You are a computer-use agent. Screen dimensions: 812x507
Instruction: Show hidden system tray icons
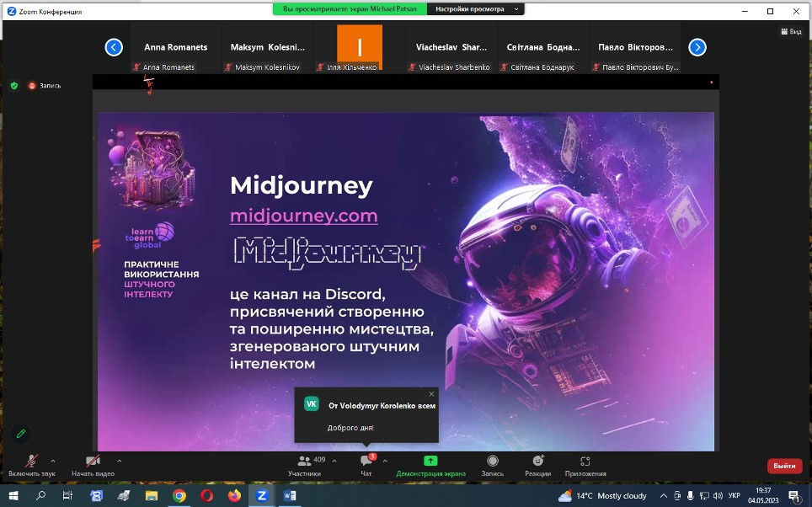(664, 495)
